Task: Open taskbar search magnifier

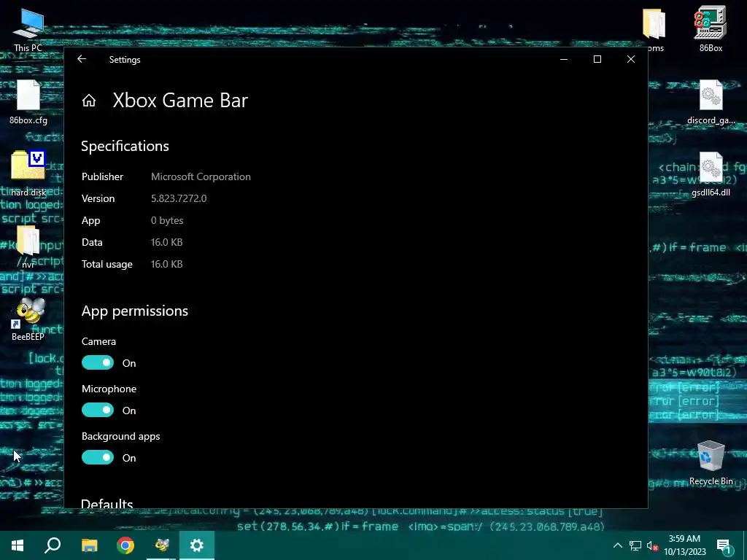Action: (53, 545)
